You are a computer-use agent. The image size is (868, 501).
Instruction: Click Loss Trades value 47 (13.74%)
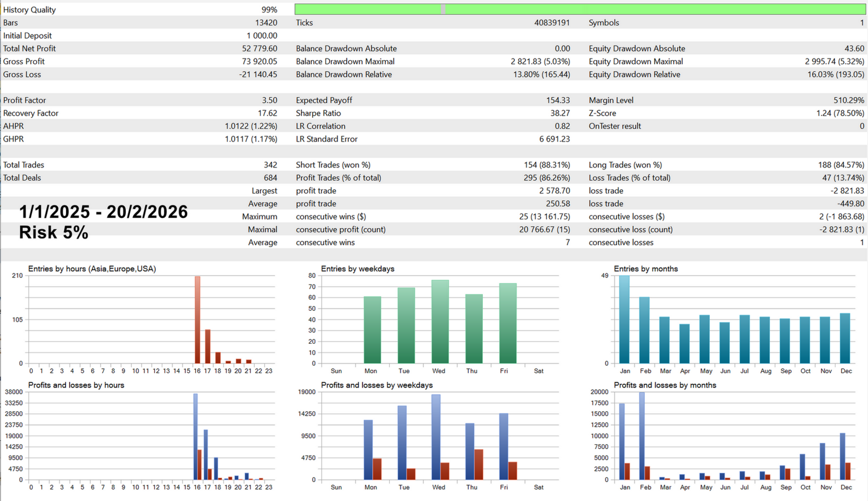point(843,178)
